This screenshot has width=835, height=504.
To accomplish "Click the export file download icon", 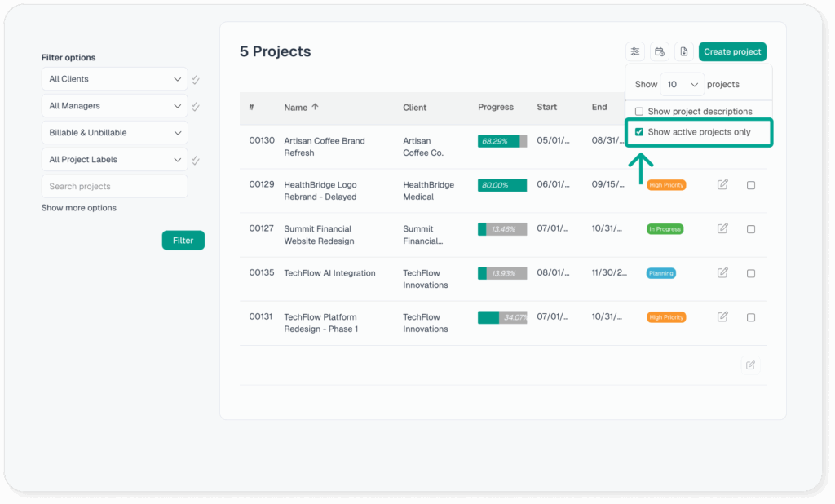I will pyautogui.click(x=684, y=51).
